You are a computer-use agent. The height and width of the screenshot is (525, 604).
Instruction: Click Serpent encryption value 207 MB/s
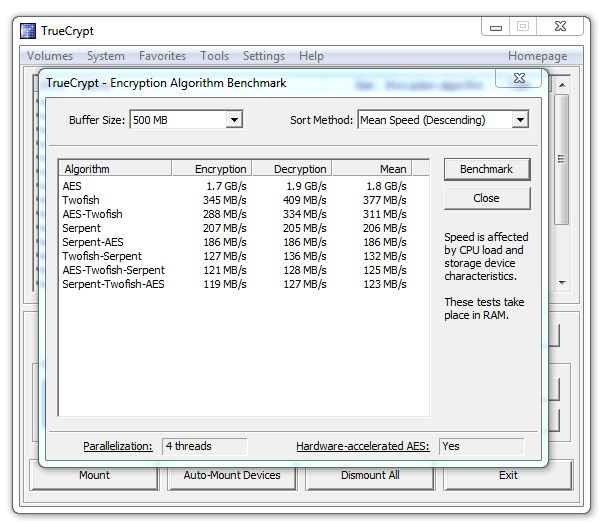225,228
